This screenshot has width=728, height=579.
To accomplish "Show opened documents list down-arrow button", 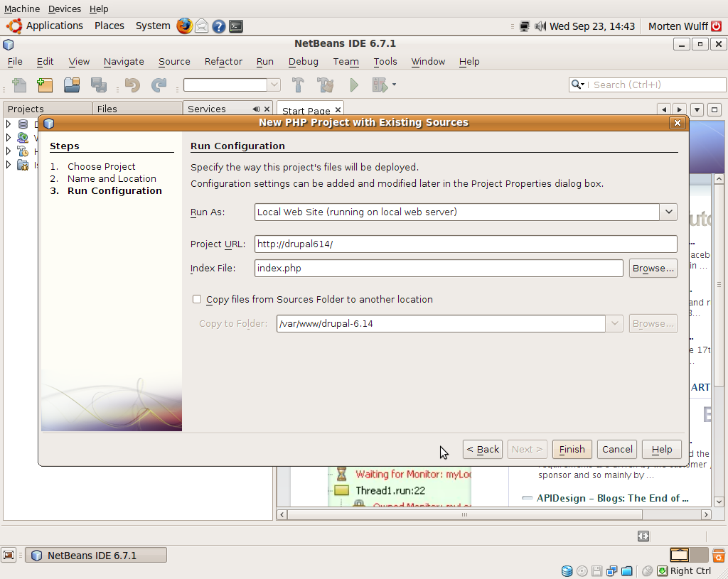I will 697,110.
